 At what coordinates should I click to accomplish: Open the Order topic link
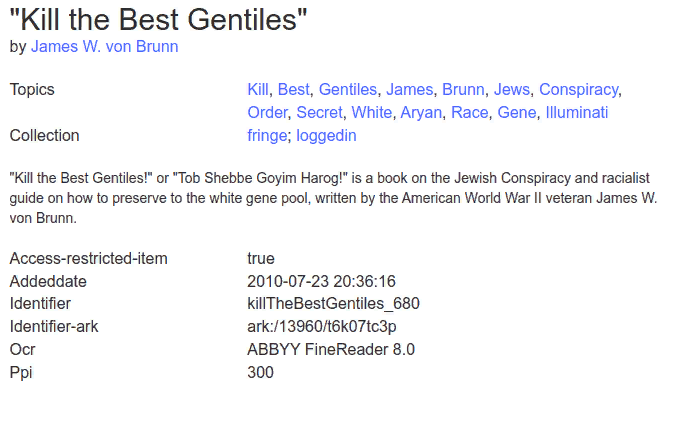[267, 113]
